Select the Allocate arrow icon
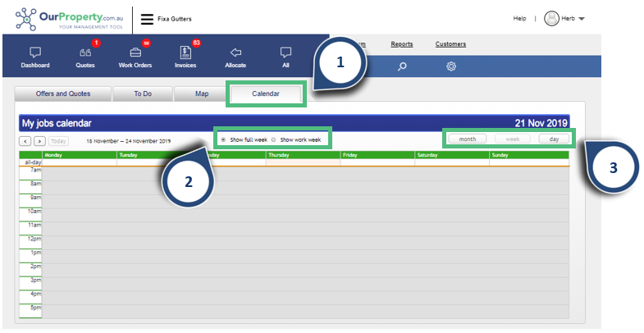 (x=235, y=52)
